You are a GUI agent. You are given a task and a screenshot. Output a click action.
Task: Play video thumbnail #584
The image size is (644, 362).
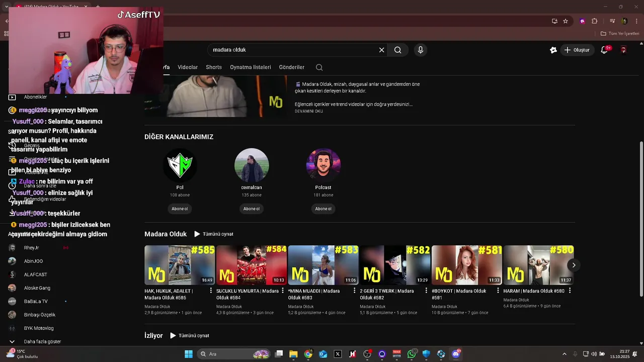tap(252, 265)
